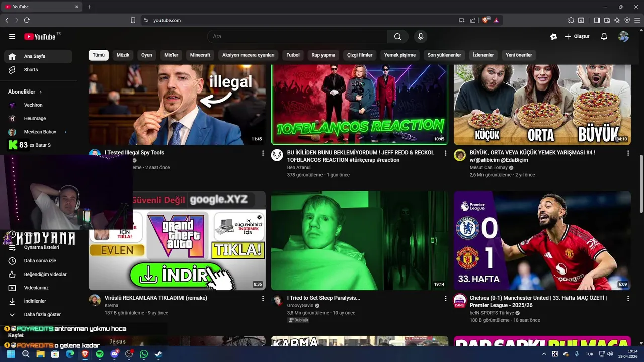Open the YouTube hamburger guide menu
644x362 pixels.
click(12, 36)
